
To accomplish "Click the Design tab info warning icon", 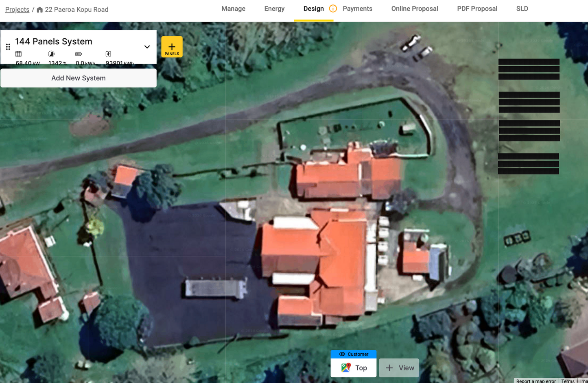I will 333,9.
